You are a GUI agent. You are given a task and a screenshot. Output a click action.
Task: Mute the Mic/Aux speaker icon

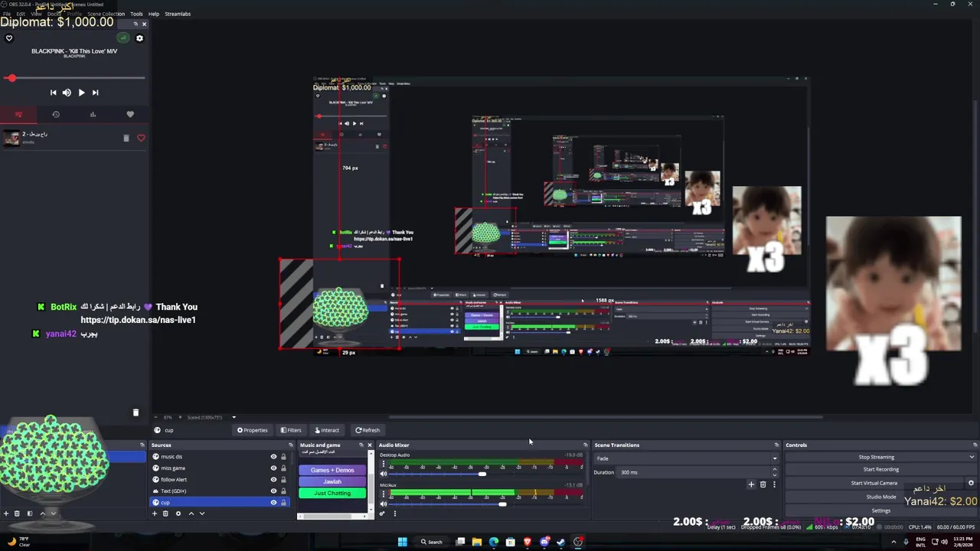tap(384, 504)
